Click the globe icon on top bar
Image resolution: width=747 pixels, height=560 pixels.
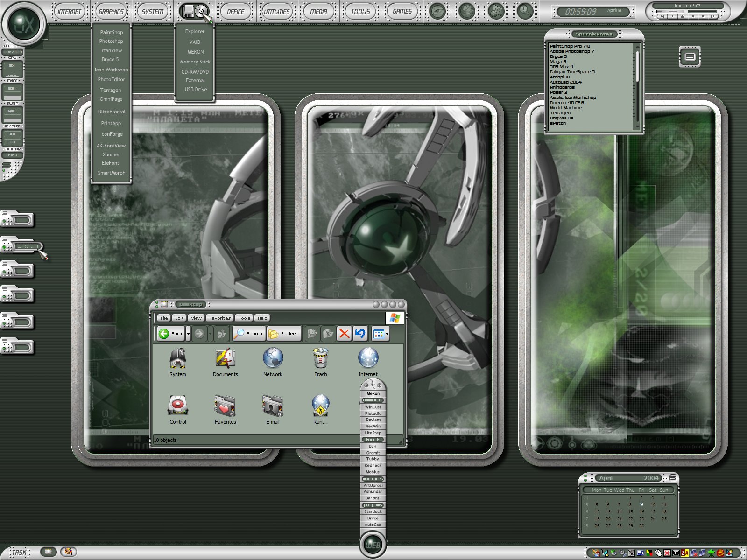coord(466,11)
